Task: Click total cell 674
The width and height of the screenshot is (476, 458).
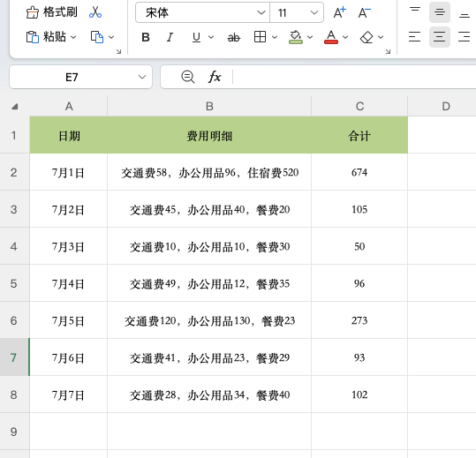Action: pyautogui.click(x=359, y=172)
